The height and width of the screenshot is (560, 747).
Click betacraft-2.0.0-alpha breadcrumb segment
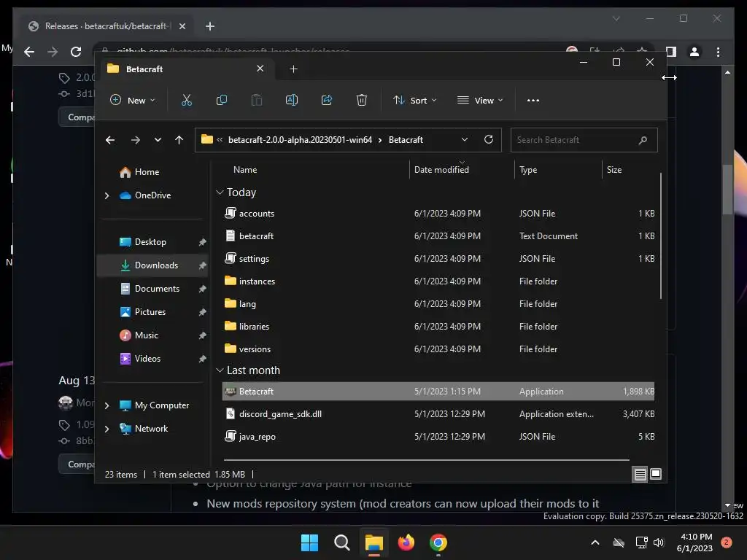pos(300,140)
